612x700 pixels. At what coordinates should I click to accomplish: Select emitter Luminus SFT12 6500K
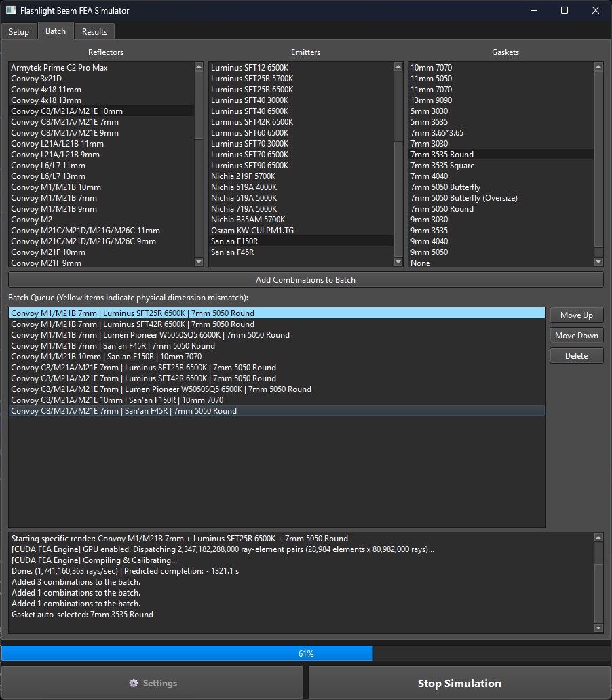tap(301, 67)
